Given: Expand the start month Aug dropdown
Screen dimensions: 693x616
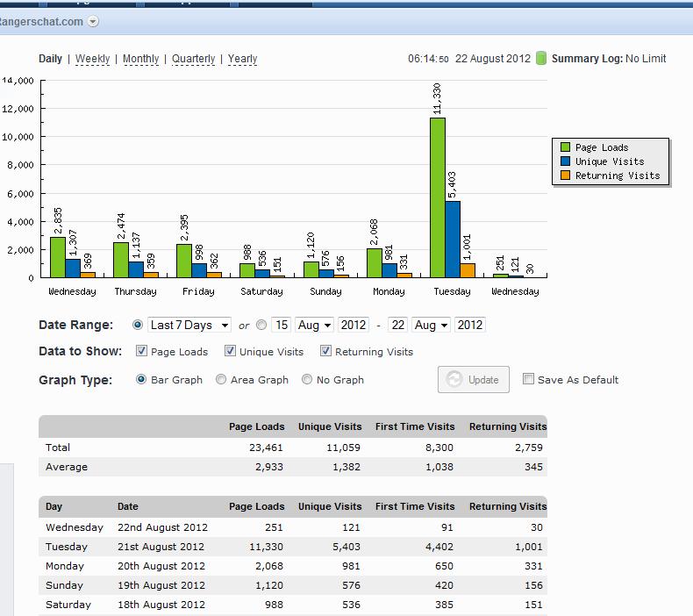Looking at the screenshot, I should coord(314,325).
